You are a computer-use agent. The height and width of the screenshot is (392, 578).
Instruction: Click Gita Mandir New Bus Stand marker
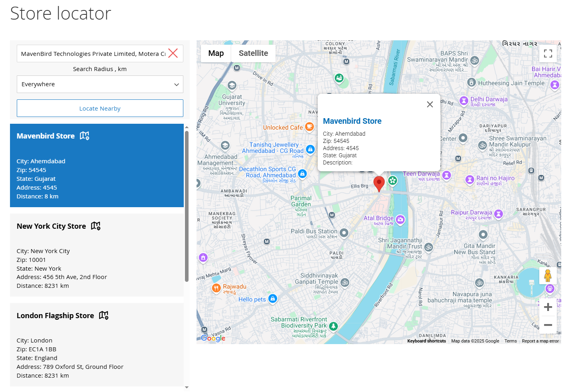pyautogui.click(x=483, y=234)
